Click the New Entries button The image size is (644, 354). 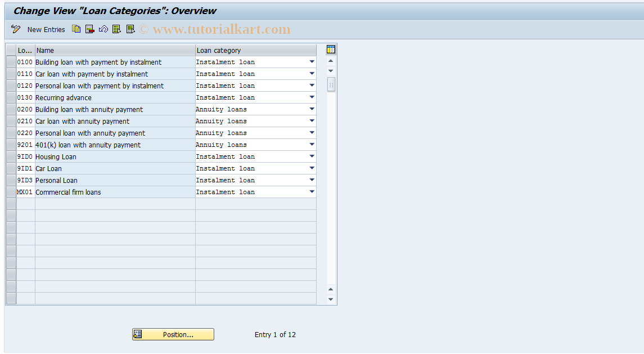[46, 30]
